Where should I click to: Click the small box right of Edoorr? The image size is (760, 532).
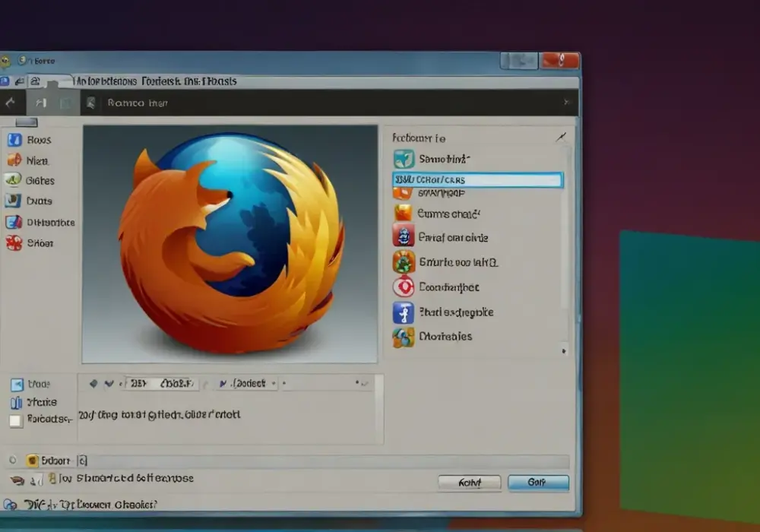click(x=82, y=461)
